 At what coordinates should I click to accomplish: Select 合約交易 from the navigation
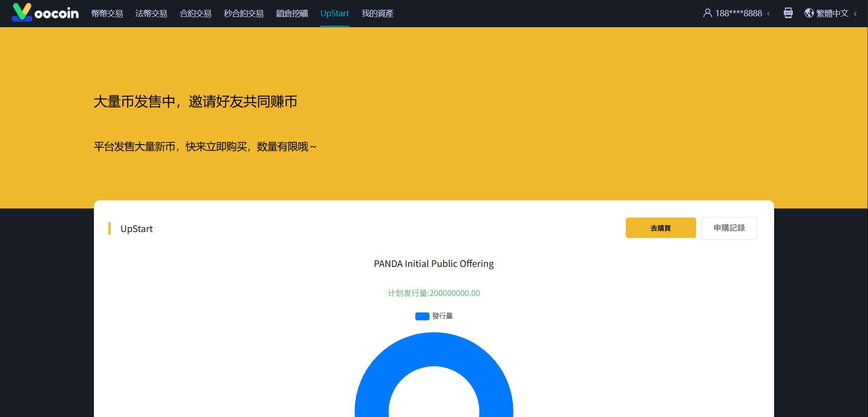195,14
